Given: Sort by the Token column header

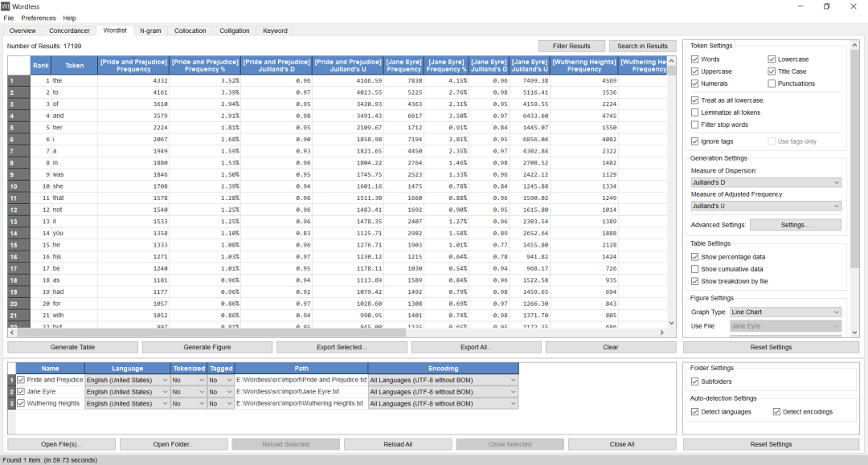Looking at the screenshot, I should [x=74, y=65].
